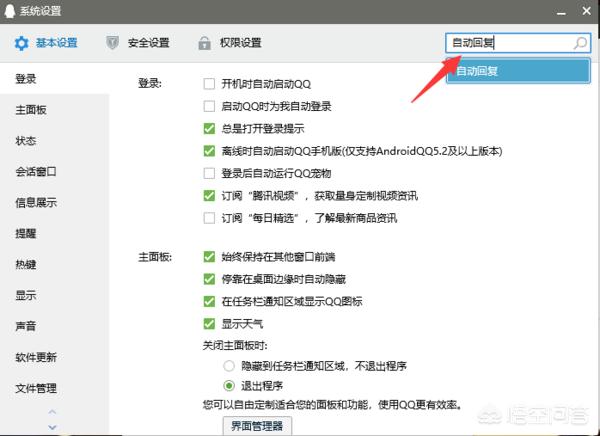This screenshot has height=436, width=600.
Task: Uncheck 总是打开登录提示 option
Action: pyautogui.click(x=209, y=128)
